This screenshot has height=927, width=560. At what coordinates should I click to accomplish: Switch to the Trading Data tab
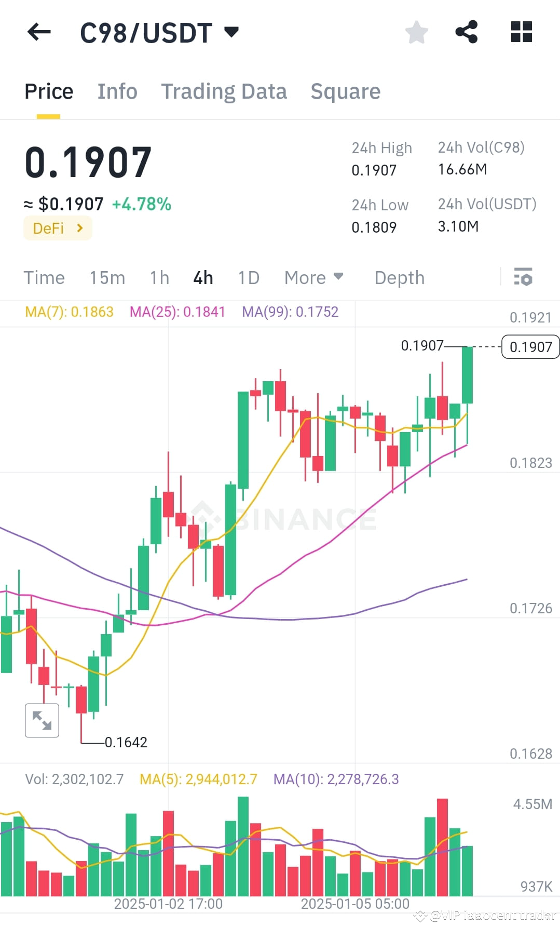tap(224, 91)
